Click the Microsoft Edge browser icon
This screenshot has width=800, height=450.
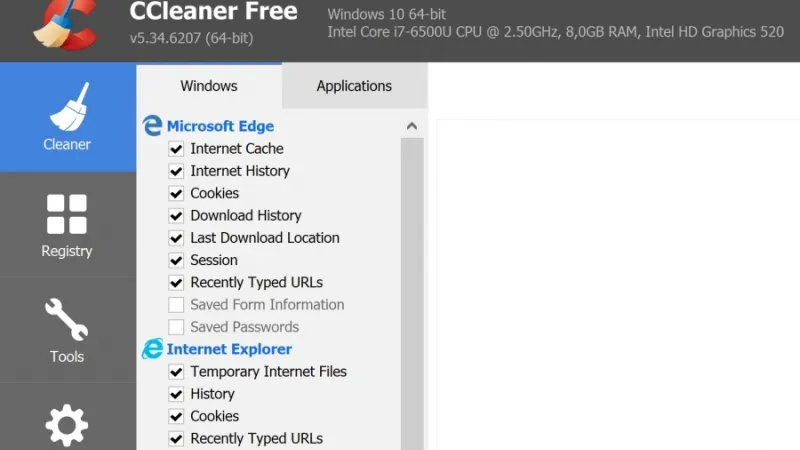click(152, 126)
